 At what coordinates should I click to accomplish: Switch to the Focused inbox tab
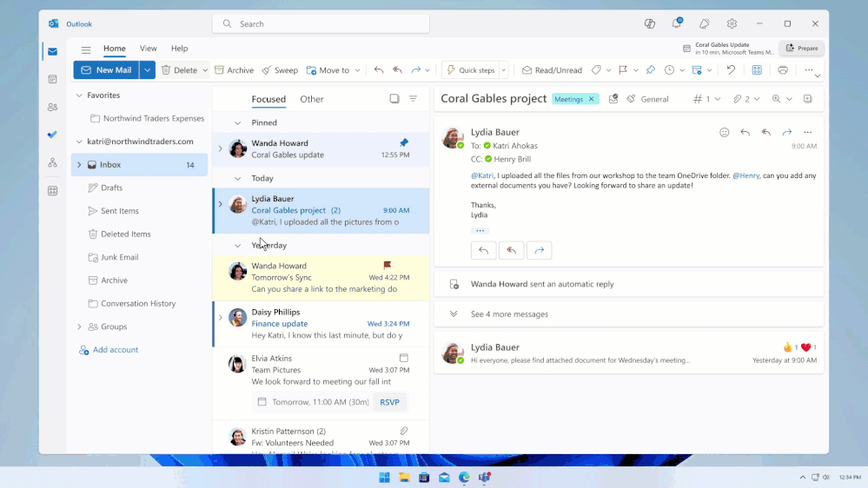pyautogui.click(x=268, y=99)
